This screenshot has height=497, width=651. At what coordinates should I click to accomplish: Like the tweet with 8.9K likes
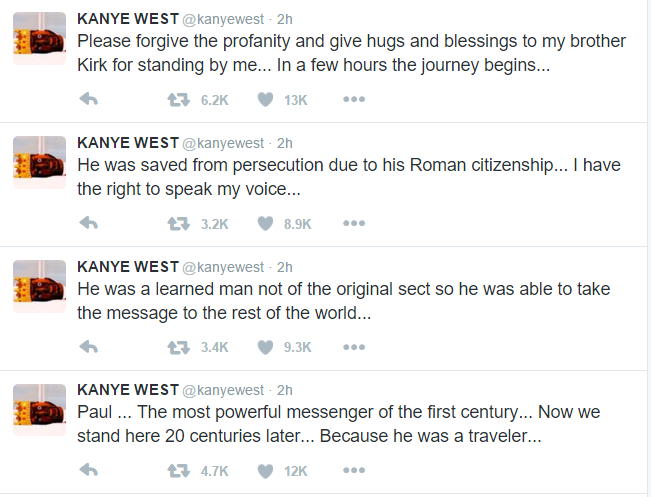[266, 223]
